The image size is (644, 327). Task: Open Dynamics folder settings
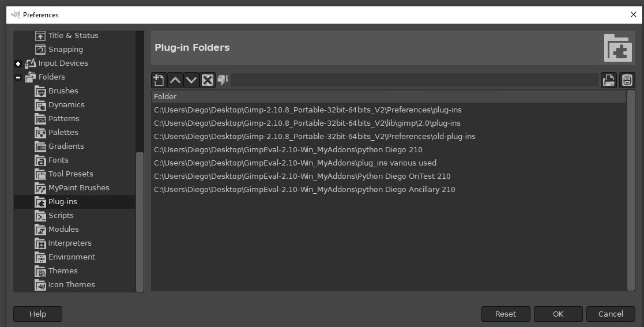(x=66, y=105)
